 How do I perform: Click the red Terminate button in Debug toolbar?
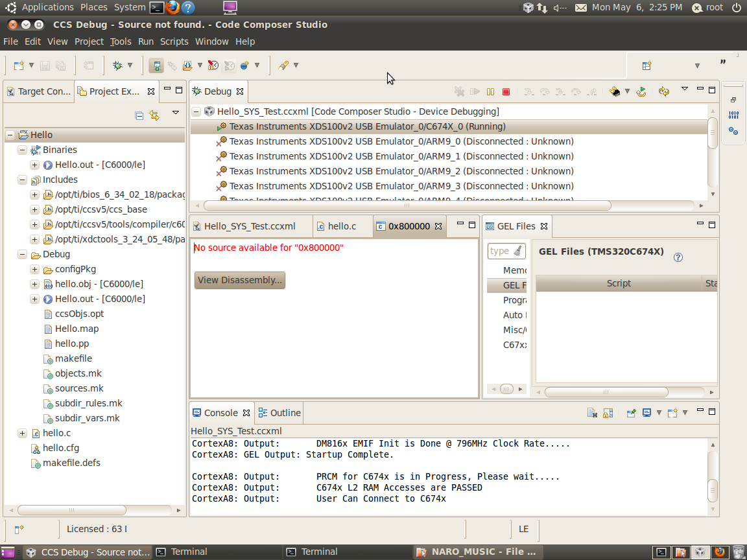tap(506, 92)
